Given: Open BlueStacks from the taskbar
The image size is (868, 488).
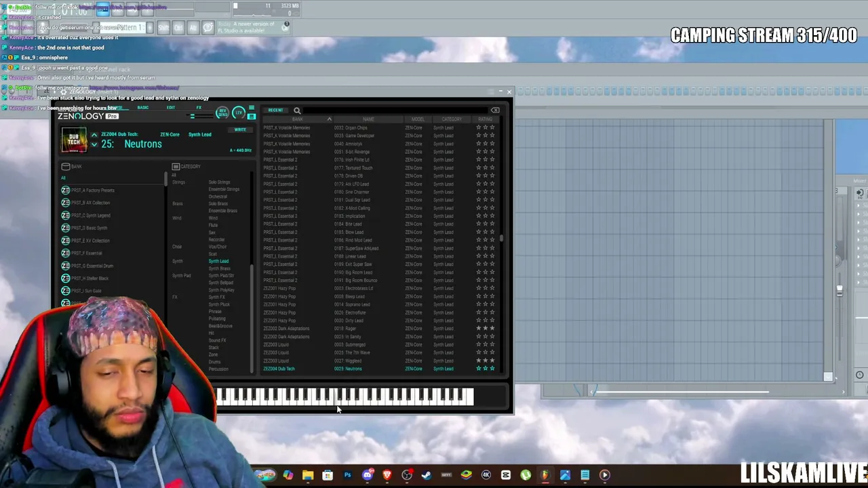Looking at the screenshot, I should (x=466, y=475).
